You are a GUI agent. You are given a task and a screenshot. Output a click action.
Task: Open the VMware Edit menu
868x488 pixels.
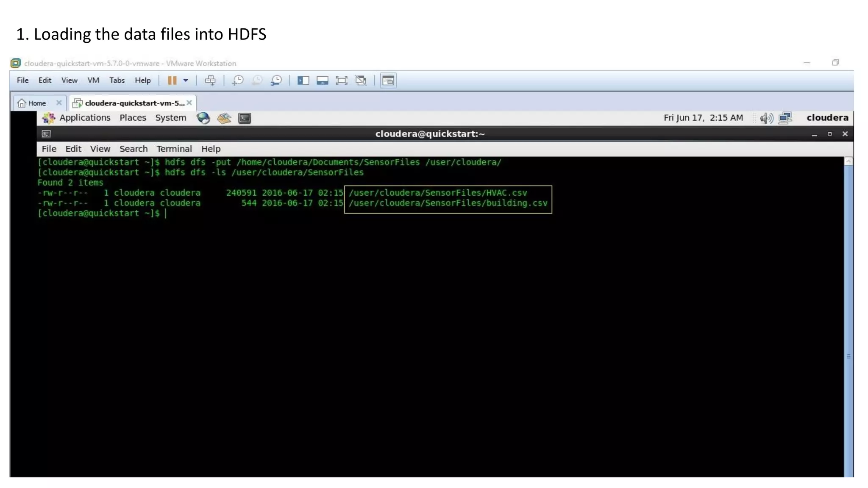(x=45, y=80)
